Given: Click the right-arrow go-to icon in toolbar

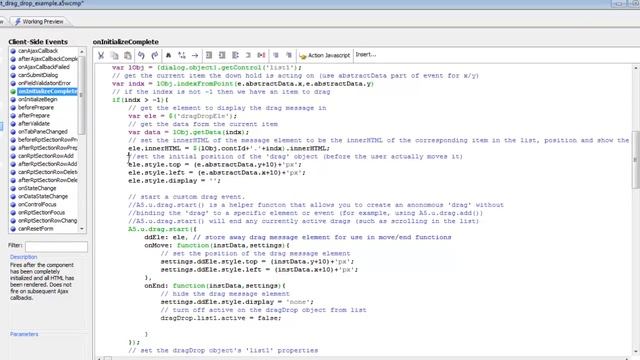Looking at the screenshot, I should tap(195, 55).
